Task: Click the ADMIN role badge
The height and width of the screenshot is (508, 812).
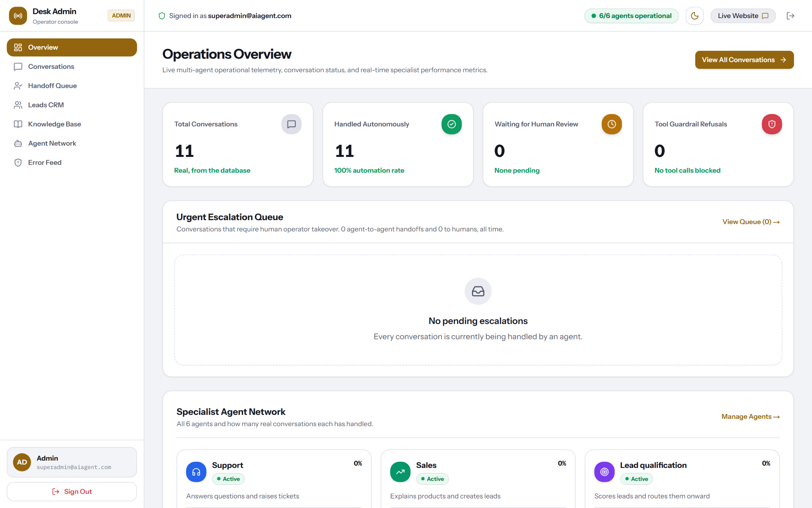Action: 121,16
